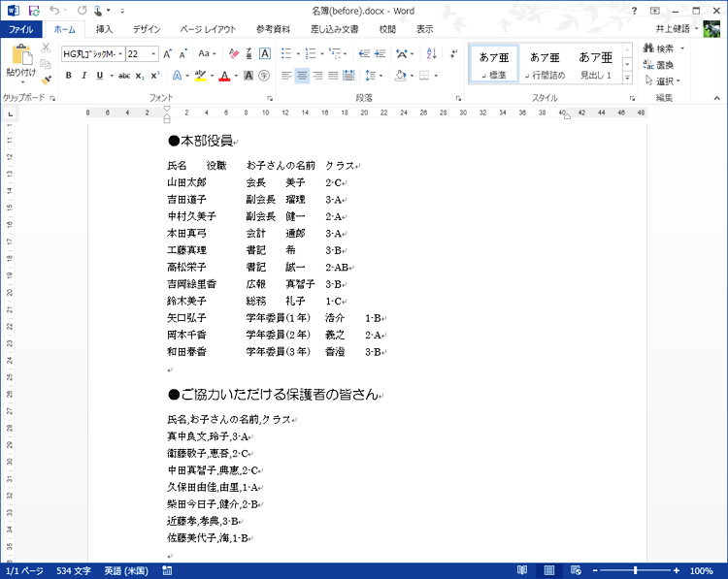
Task: Open the multilevel list dropdown
Action: pos(338,53)
